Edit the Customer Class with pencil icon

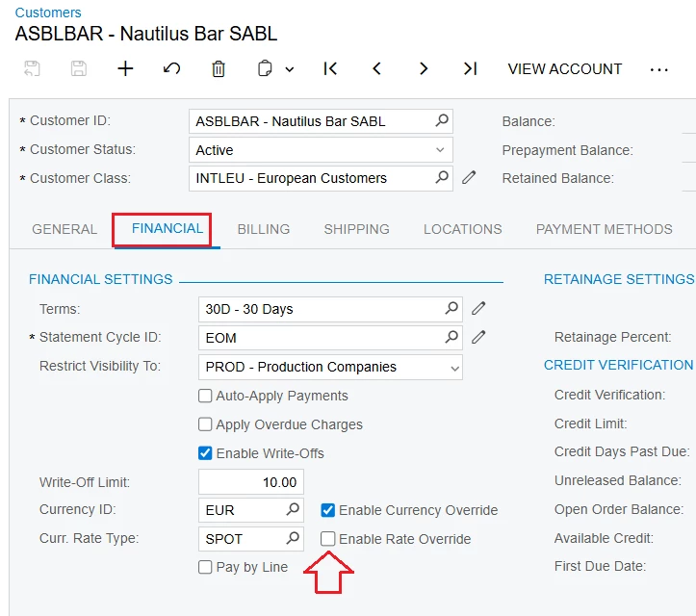click(469, 177)
